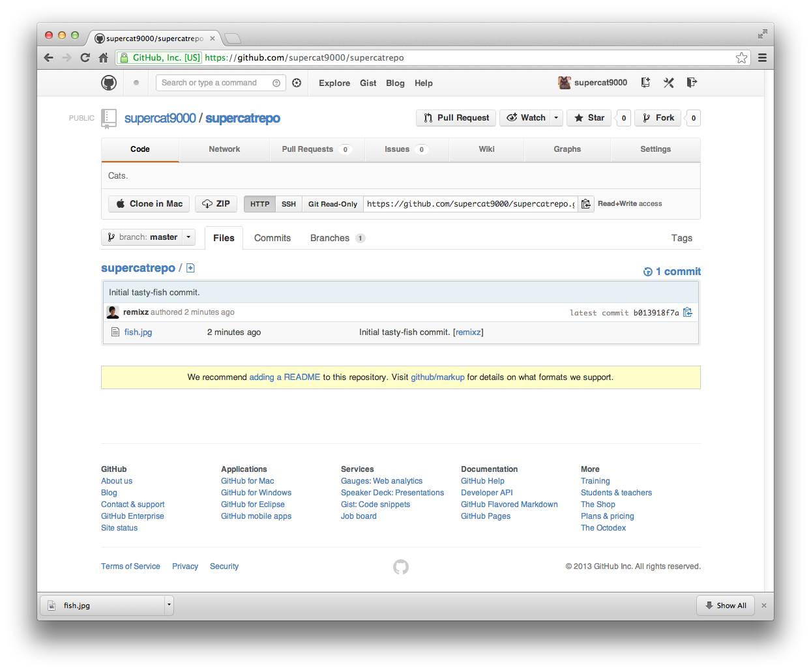The height and width of the screenshot is (672, 811).
Task: Open GitHub for Mac footer link
Action: 248,481
